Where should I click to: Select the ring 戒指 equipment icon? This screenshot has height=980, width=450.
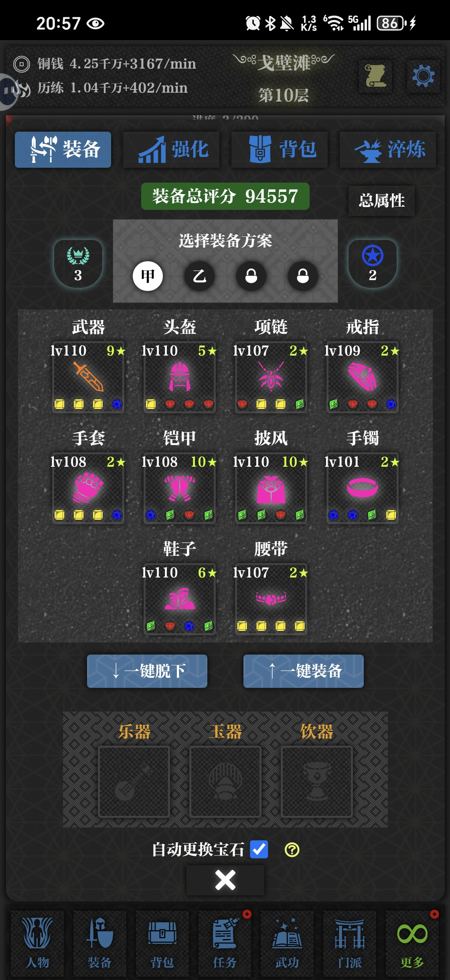[x=362, y=376]
